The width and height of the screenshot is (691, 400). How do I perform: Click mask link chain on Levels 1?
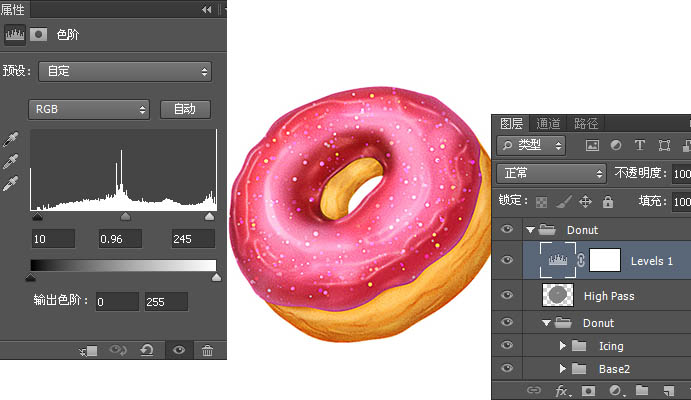click(581, 260)
